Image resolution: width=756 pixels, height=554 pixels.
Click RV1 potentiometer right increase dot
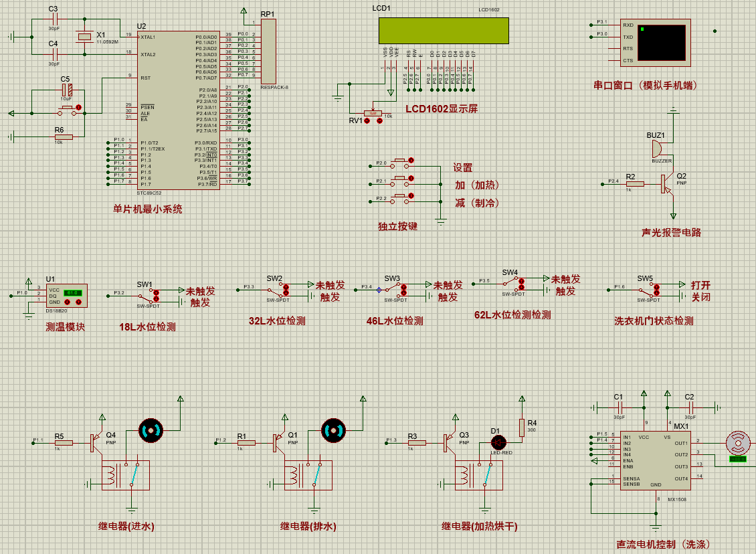[379, 120]
